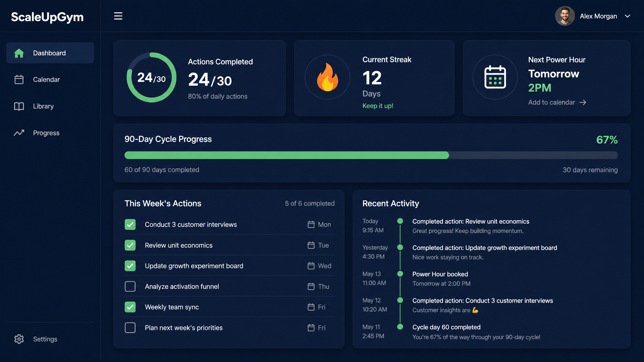Click calendar icon in Weekly team sync row

(x=311, y=307)
